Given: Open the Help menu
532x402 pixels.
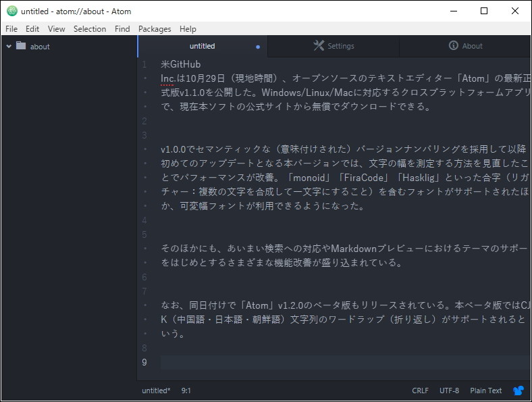Looking at the screenshot, I should (x=188, y=29).
